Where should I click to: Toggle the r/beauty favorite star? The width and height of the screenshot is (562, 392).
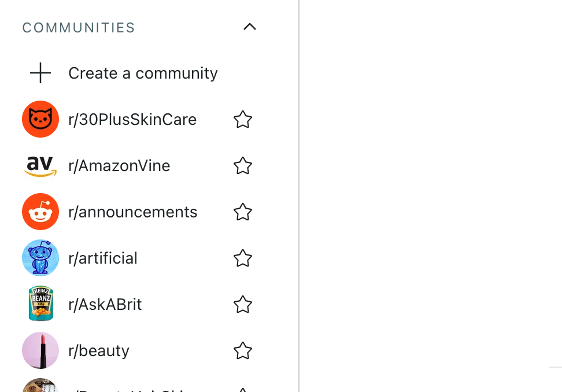[243, 350]
